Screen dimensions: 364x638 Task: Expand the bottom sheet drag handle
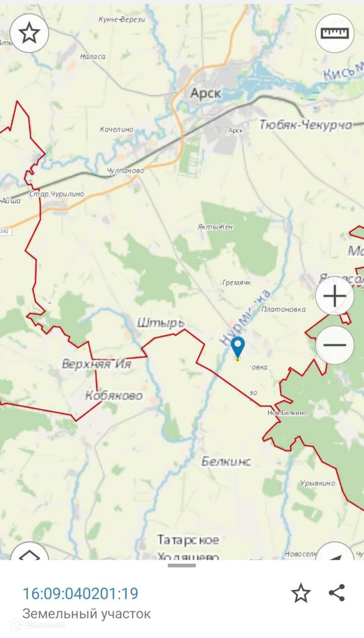coord(182,565)
